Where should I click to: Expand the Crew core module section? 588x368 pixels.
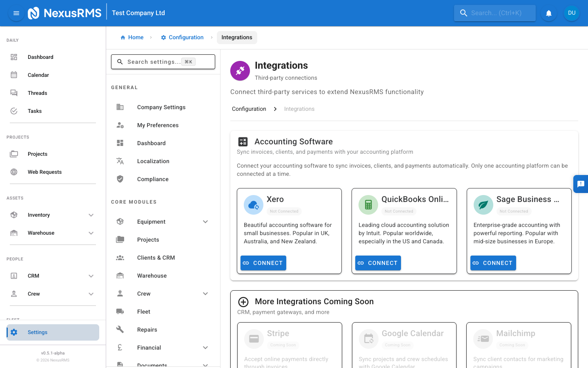click(x=205, y=293)
